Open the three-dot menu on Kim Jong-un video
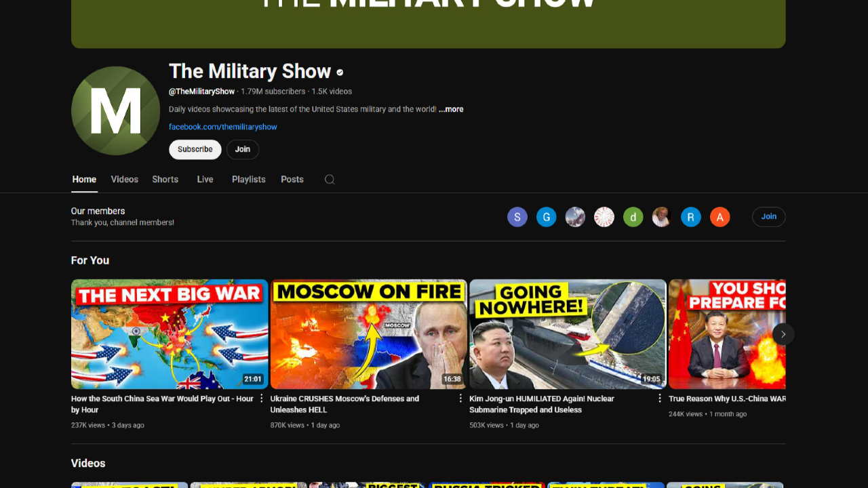This screenshot has width=868, height=488. (660, 399)
